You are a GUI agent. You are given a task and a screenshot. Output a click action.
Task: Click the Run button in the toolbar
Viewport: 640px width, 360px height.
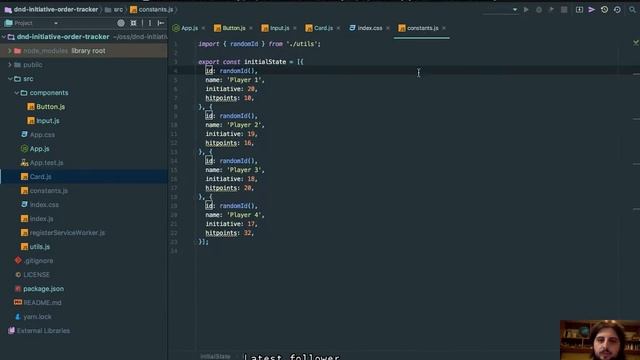(526, 9)
